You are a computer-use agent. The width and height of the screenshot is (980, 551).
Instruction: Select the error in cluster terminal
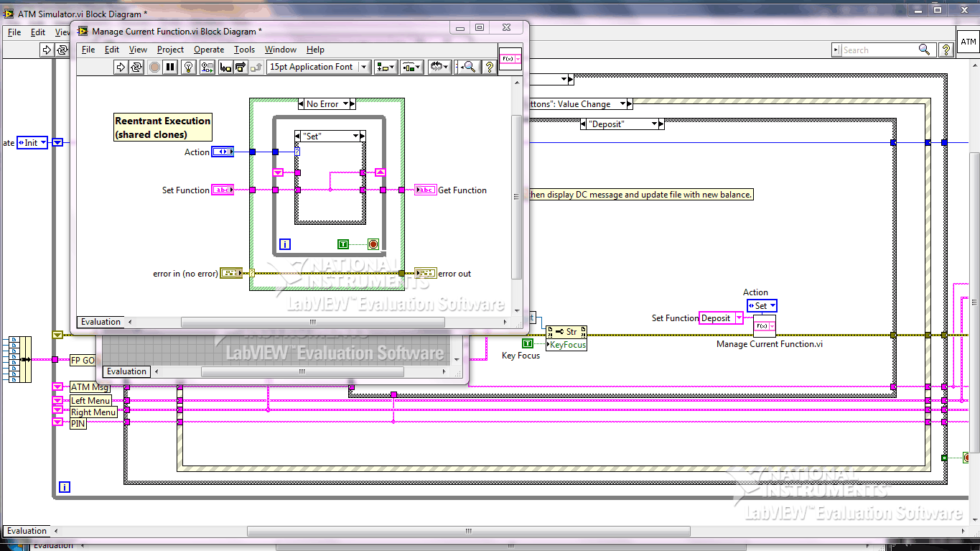(x=231, y=273)
